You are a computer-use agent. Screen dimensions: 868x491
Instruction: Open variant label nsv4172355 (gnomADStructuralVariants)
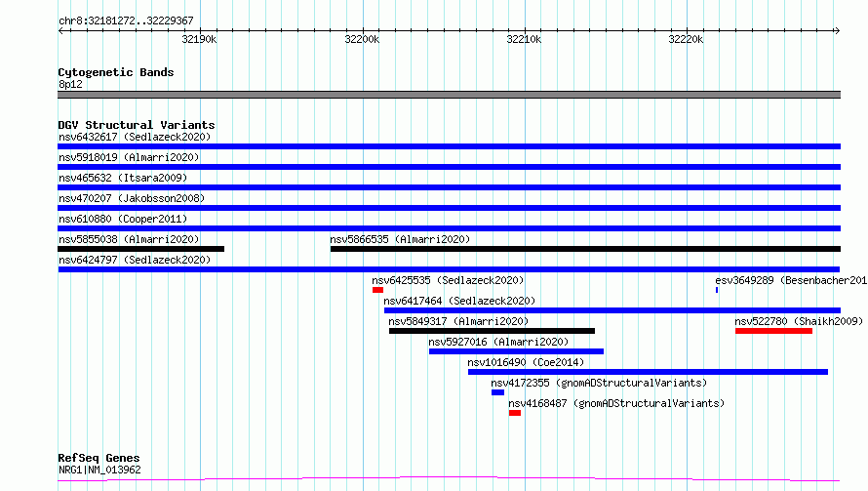(599, 383)
